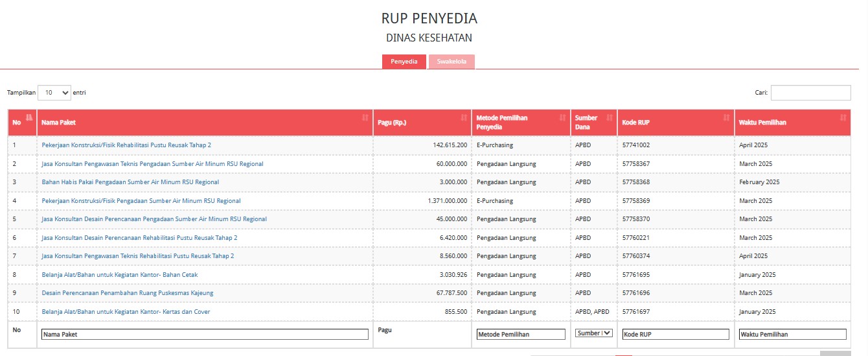Screen dimensions: 868x356
Task: Click sort icon for Metode Pemilihan Penyedia
Action: [x=562, y=117]
